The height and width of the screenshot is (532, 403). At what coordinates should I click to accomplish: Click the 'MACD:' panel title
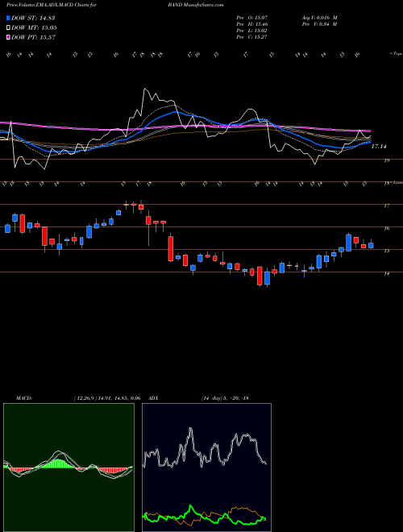[23, 398]
